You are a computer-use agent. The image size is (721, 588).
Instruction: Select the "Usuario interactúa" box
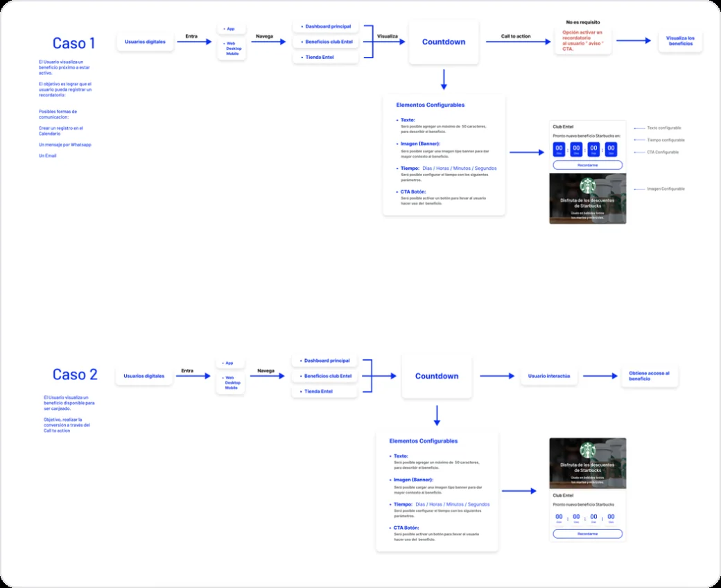549,376
